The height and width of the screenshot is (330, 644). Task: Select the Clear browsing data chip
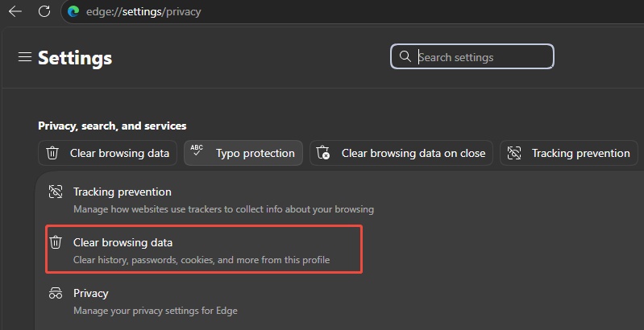click(x=108, y=153)
